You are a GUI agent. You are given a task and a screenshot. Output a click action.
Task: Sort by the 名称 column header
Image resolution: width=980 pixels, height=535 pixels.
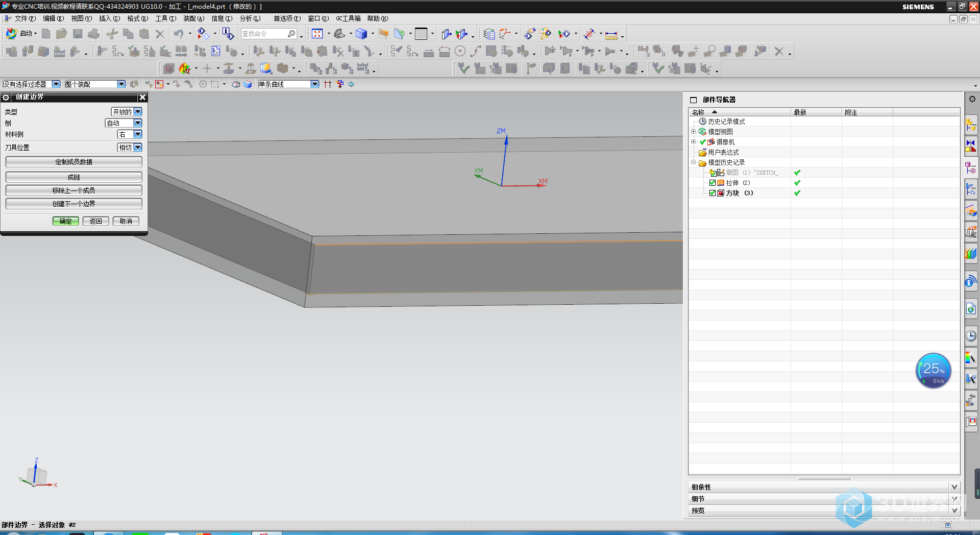tap(739, 112)
